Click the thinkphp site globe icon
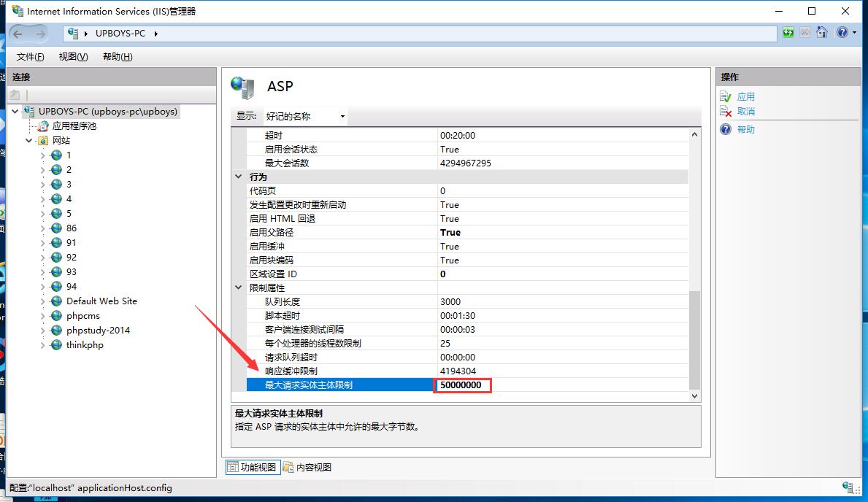 click(56, 345)
